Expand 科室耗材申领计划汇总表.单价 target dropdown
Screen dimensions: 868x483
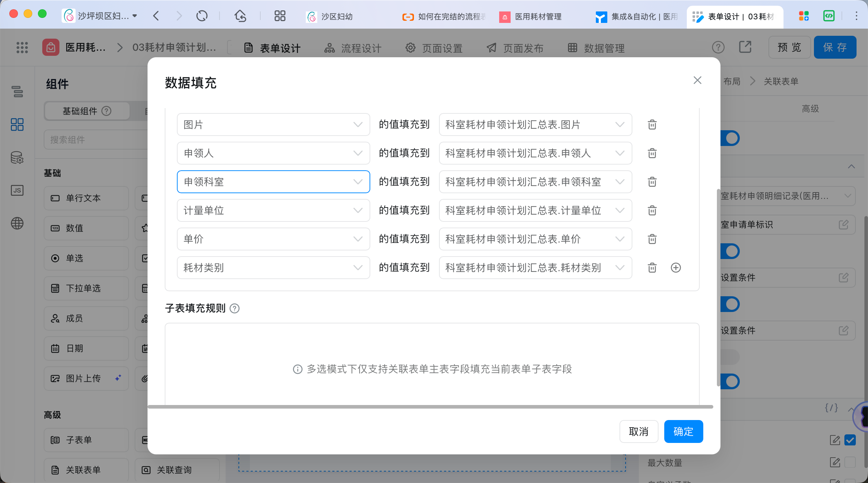pyautogui.click(x=535, y=239)
